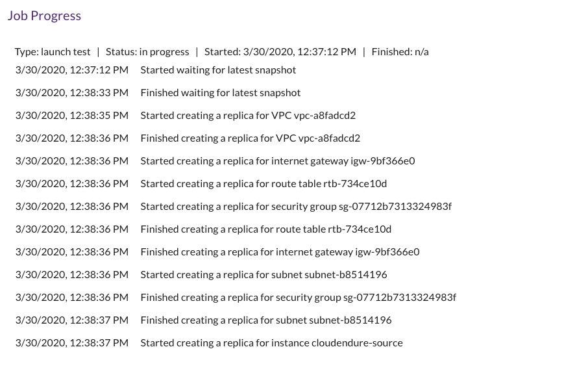Select the Type: launch test label
588x373 pixels.
(x=53, y=52)
